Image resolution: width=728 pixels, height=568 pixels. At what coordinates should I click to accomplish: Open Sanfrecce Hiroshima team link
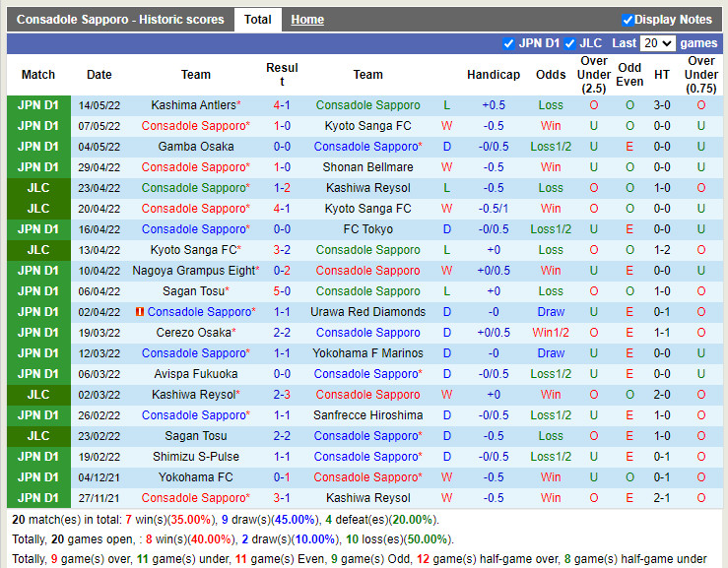tap(367, 415)
